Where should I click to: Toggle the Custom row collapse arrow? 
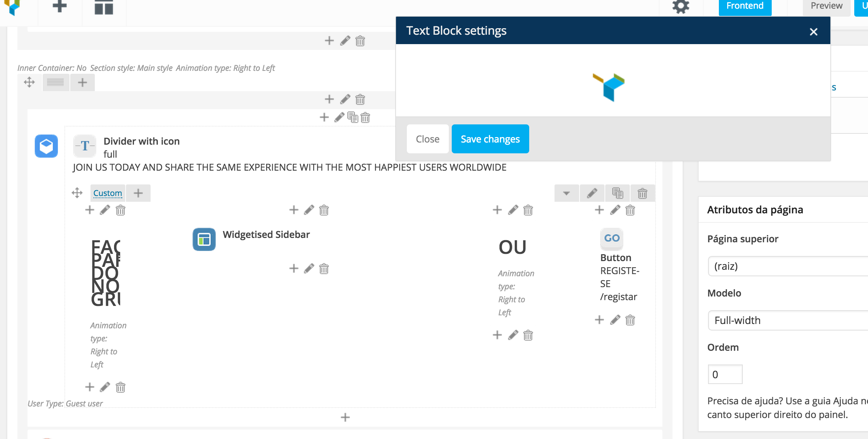(x=566, y=193)
